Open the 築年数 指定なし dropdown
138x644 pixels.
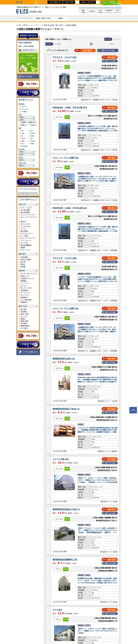pos(27,160)
